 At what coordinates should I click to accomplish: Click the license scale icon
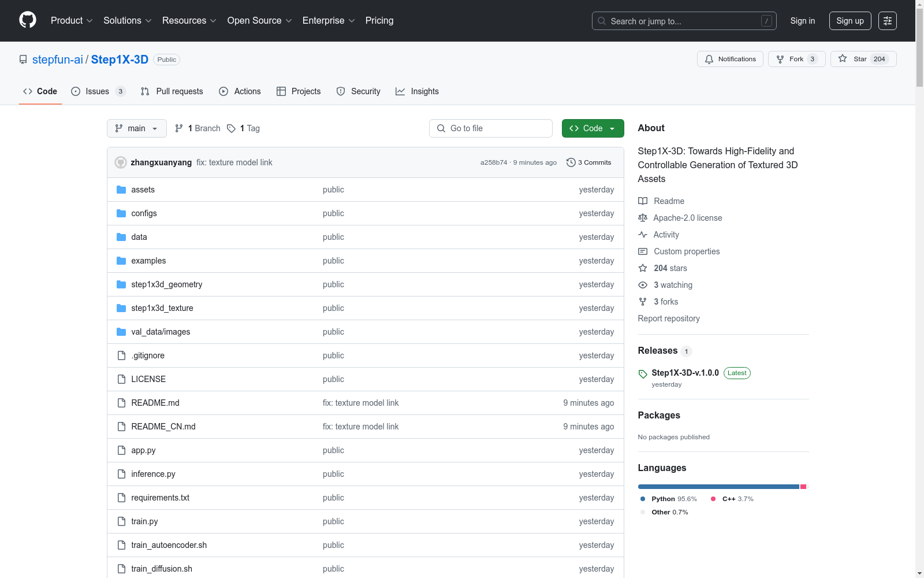click(643, 218)
